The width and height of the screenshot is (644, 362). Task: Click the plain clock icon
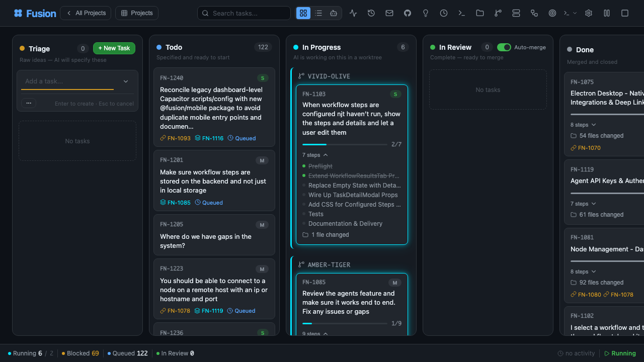444,13
